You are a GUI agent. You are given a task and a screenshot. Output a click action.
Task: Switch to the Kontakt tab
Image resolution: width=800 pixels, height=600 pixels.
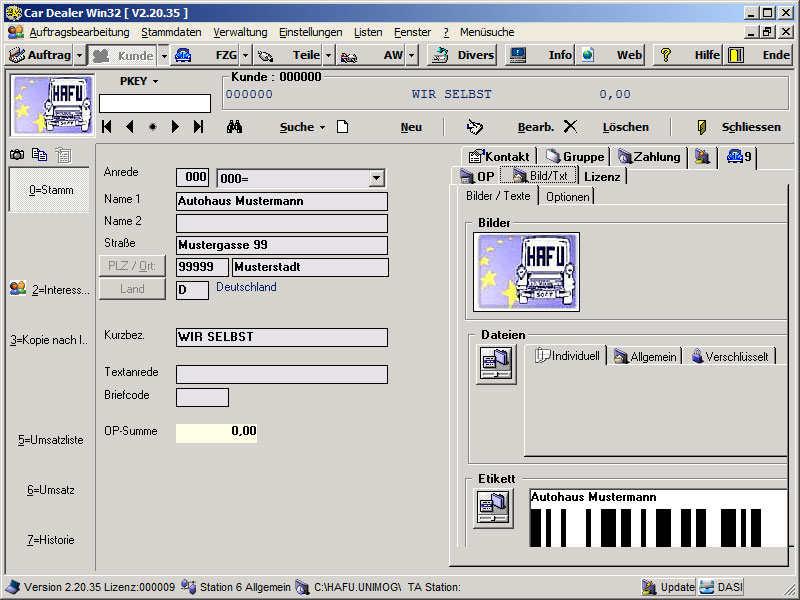499,156
